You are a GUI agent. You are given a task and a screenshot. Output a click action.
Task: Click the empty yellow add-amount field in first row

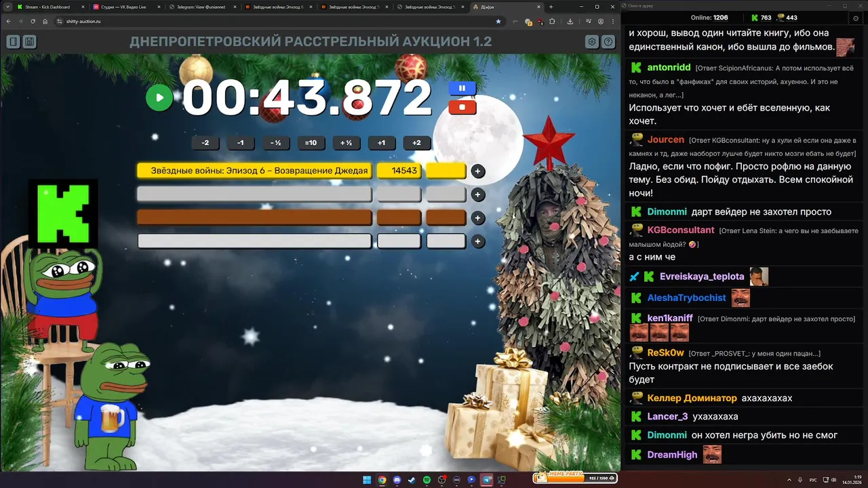pyautogui.click(x=446, y=171)
